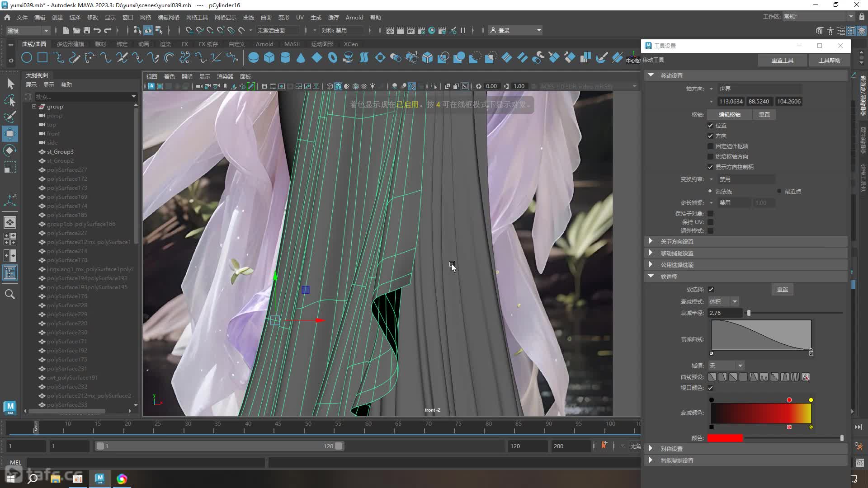Click the Redo arrow icon

(108, 30)
